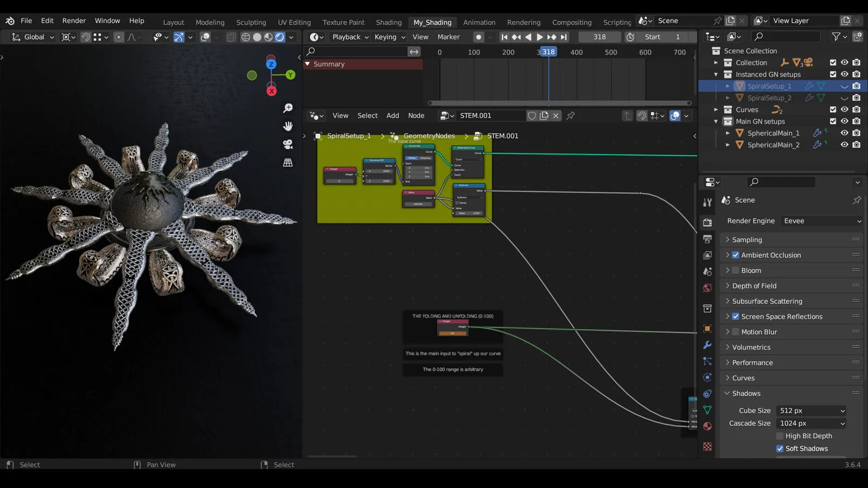The height and width of the screenshot is (488, 868).
Task: Click the current frame field showing 318
Action: click(599, 37)
